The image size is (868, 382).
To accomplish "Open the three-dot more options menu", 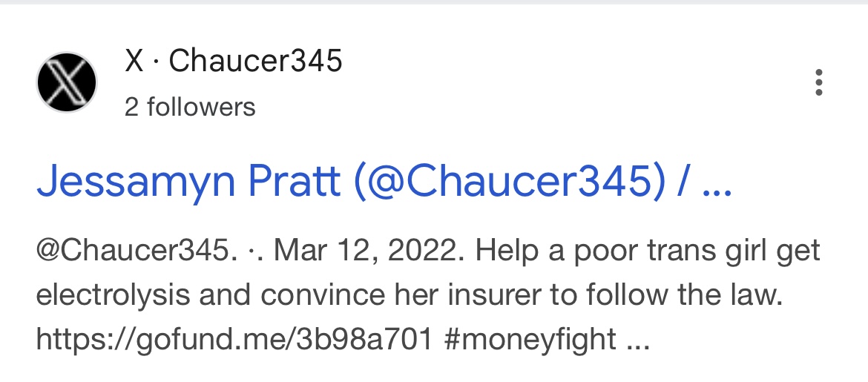I will 819,82.
